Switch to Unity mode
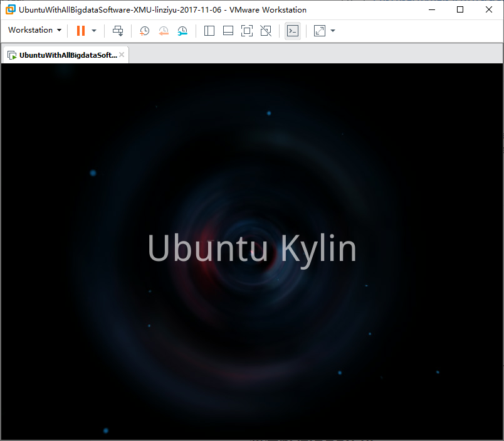This screenshot has height=441, width=504. click(266, 31)
